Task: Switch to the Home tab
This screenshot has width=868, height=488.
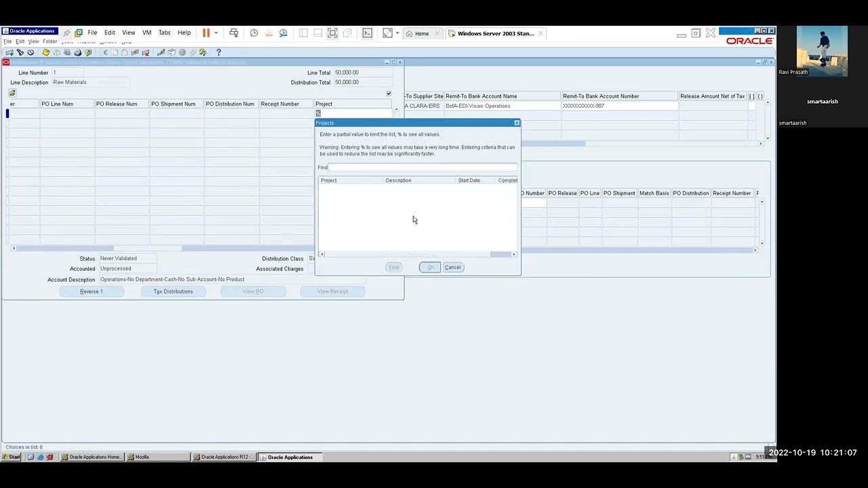Action: click(x=421, y=33)
